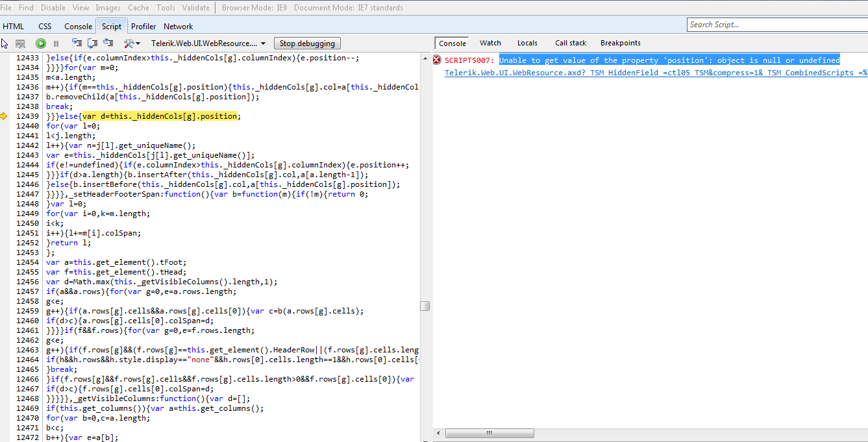Click into the Search Script field

point(776,25)
